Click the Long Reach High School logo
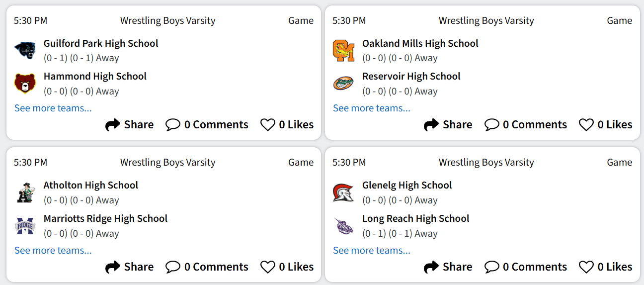Image resolution: width=644 pixels, height=285 pixels. (343, 225)
